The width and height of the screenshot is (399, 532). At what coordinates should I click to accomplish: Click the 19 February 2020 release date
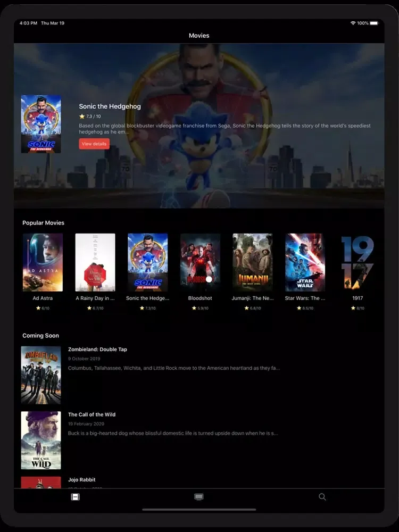coord(86,424)
